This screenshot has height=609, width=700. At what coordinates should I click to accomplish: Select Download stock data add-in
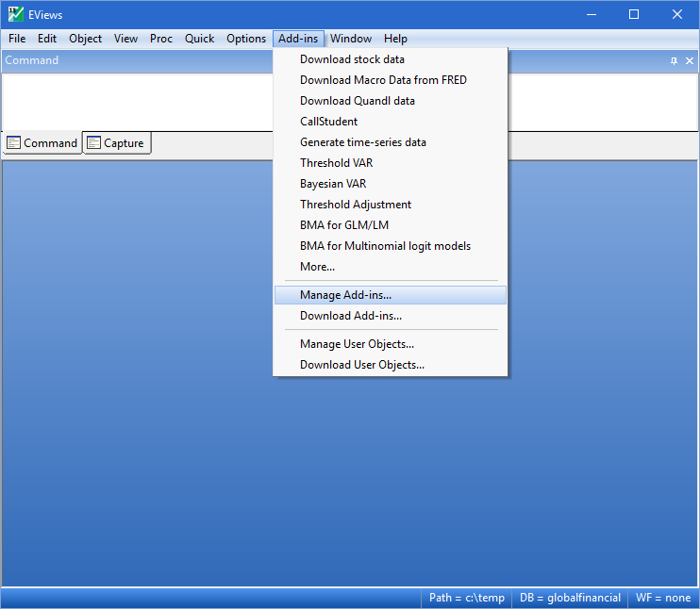click(x=352, y=59)
